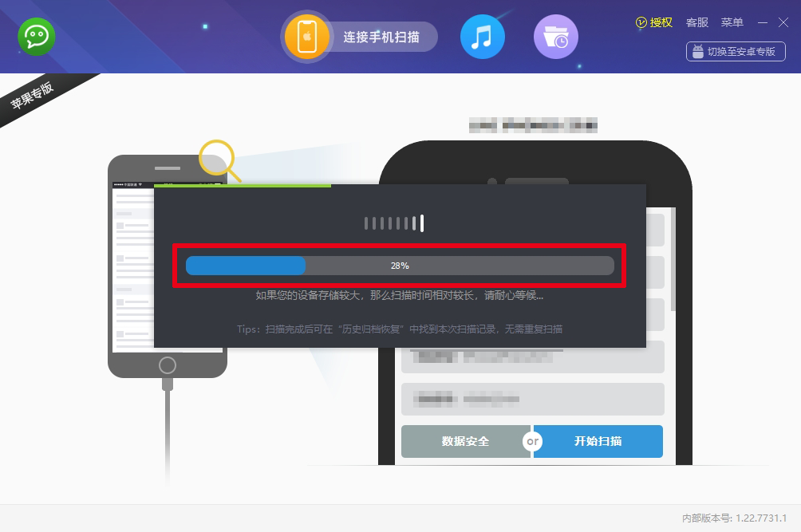Open the blue music note iTunes icon

(482, 37)
